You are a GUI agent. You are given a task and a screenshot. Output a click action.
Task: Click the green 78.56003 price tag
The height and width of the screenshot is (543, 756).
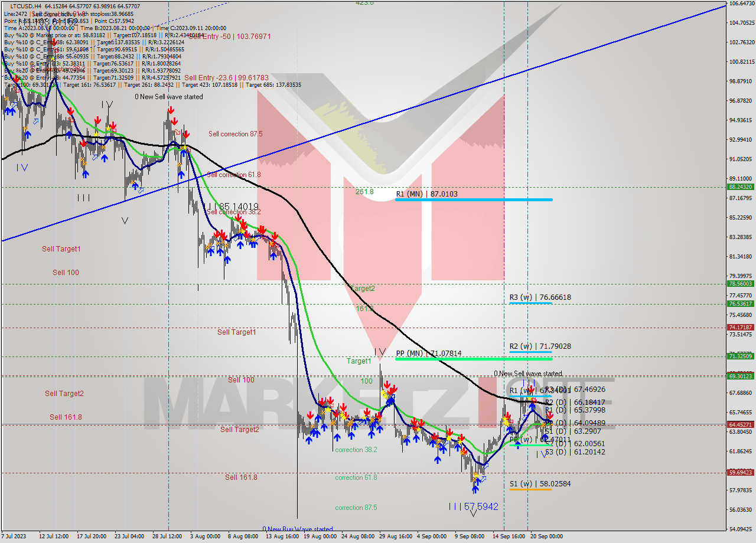tap(741, 283)
